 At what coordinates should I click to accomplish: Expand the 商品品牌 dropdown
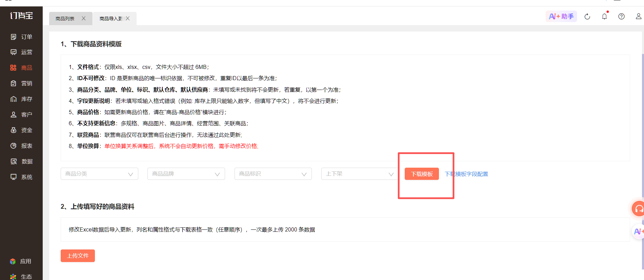(186, 174)
